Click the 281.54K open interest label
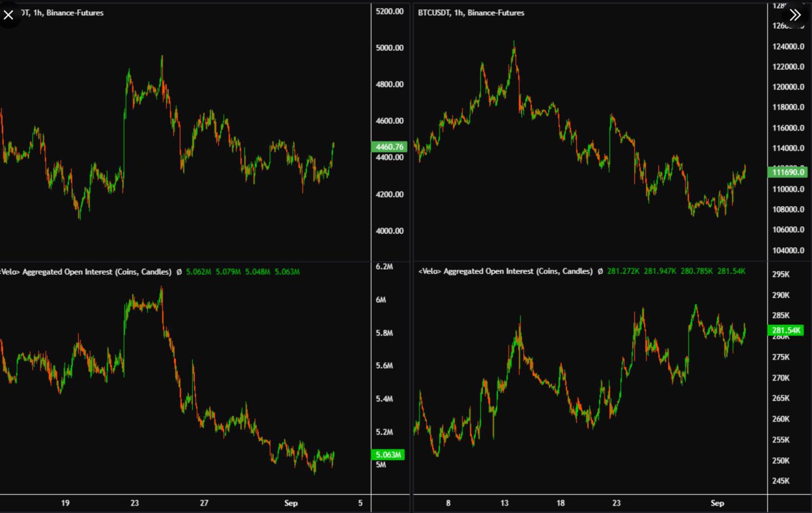This screenshot has height=513, width=812. (x=787, y=330)
